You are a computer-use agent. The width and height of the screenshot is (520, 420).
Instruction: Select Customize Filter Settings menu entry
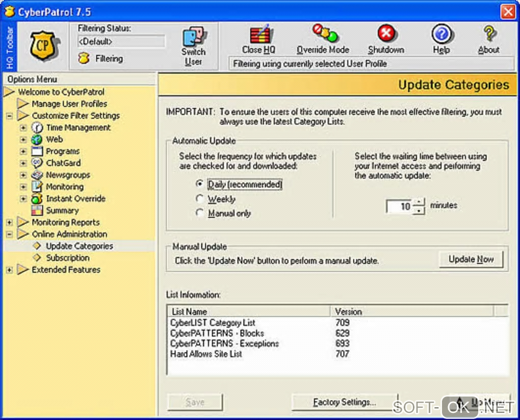76,116
